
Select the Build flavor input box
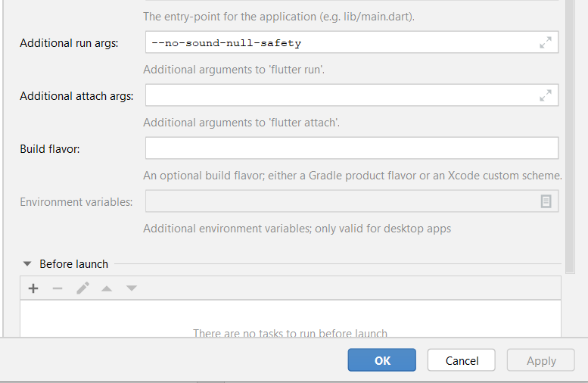click(351, 148)
